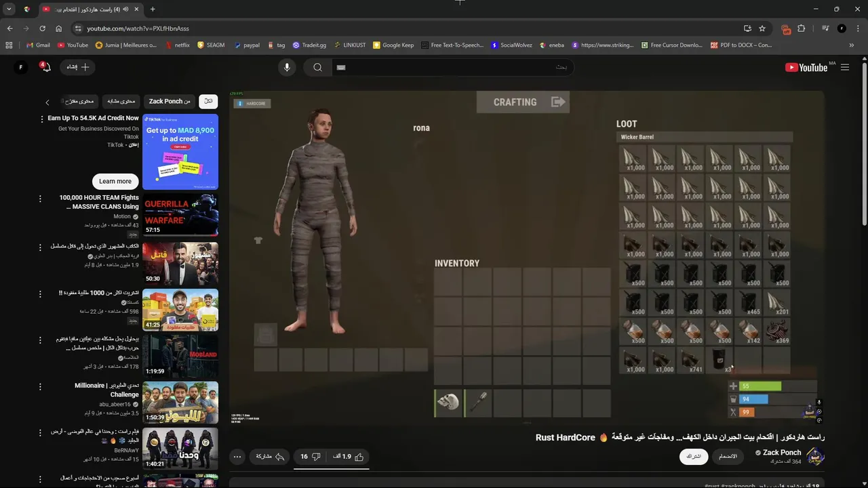
Task: Click the subscribe button for Zack Ponch
Action: click(694, 456)
